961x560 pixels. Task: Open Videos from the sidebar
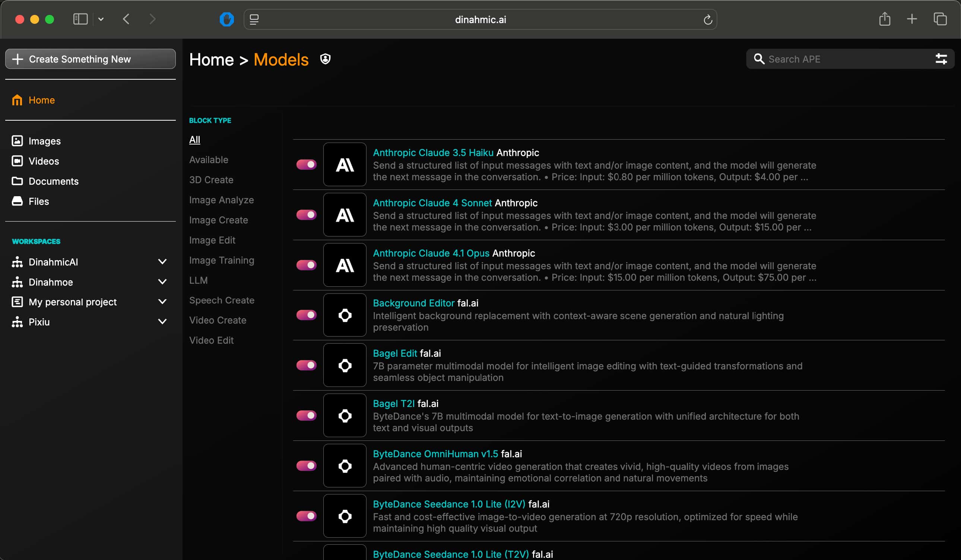click(44, 161)
